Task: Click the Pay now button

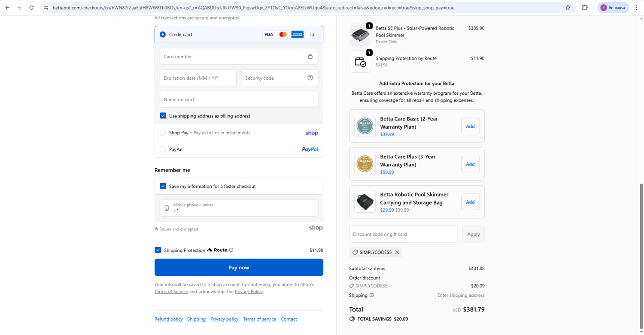Action: click(x=239, y=267)
